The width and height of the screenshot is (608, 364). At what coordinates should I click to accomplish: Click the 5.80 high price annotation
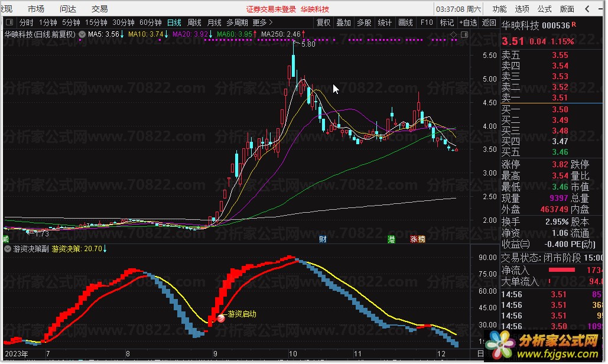[x=308, y=44]
